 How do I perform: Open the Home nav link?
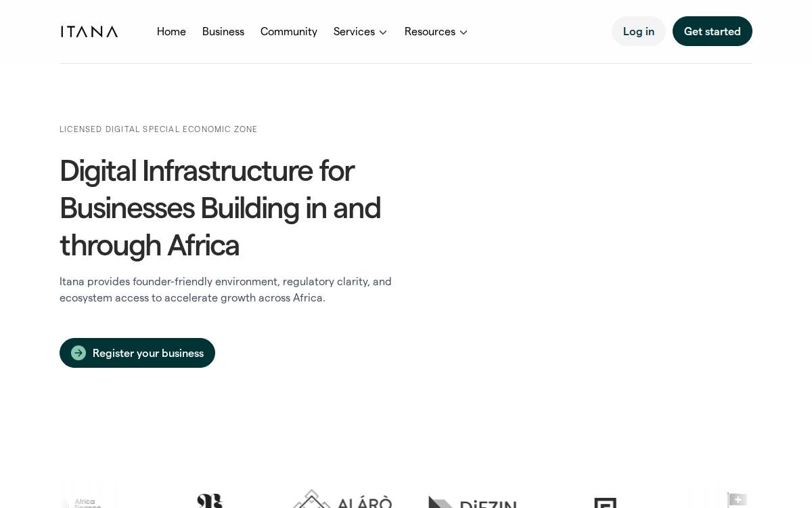point(171,31)
